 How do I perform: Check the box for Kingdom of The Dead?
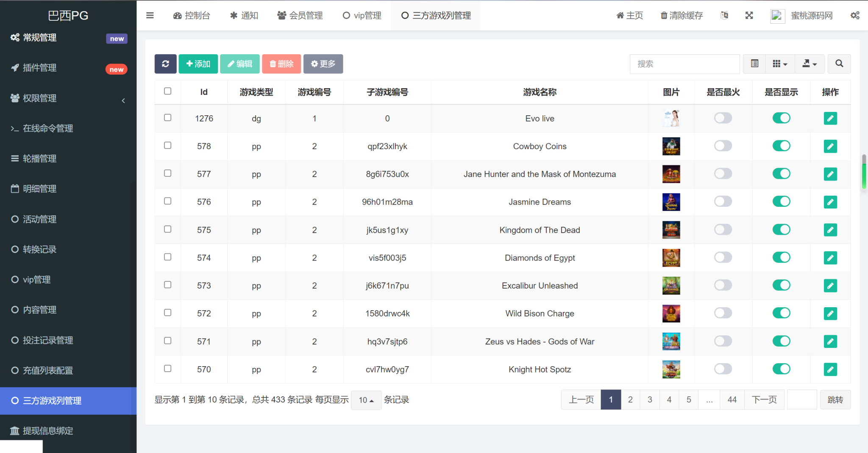(x=168, y=229)
